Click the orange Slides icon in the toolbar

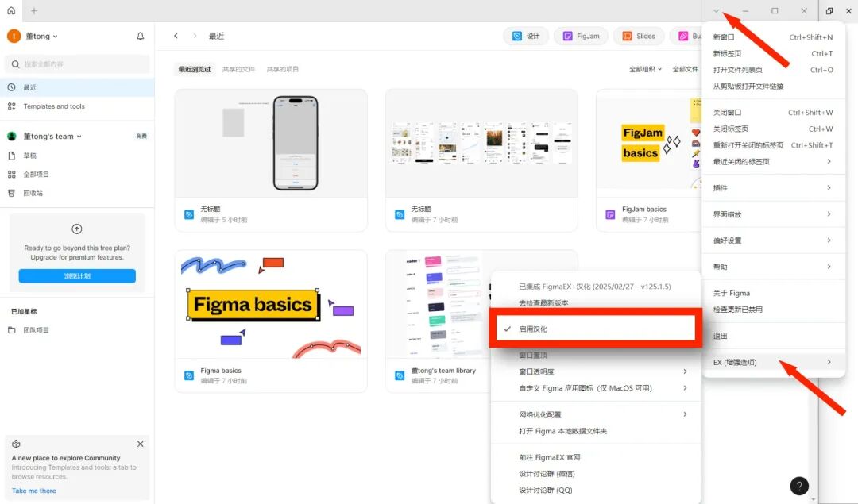point(627,36)
